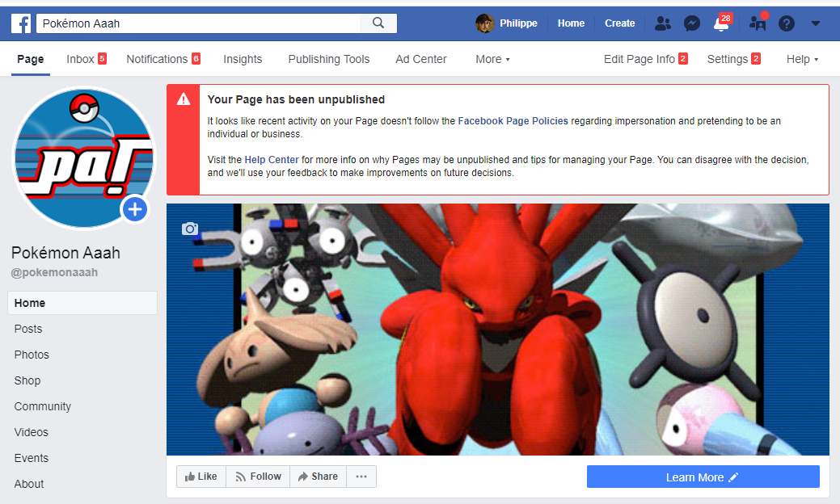Expand the account menu dropdown arrow
Image resolution: width=840 pixels, height=504 pixels.
816,23
